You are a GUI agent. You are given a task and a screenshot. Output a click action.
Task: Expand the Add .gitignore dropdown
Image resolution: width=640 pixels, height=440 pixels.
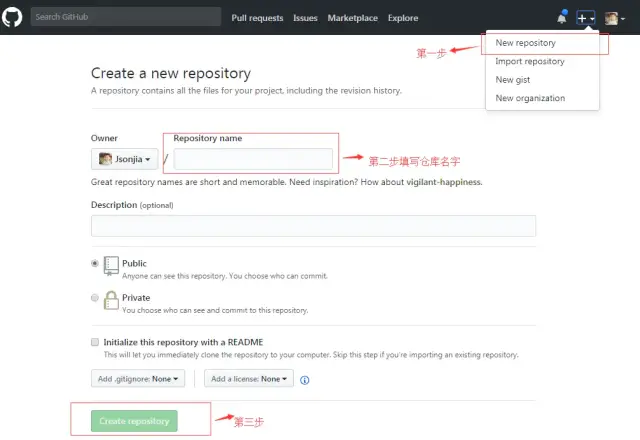click(x=138, y=378)
